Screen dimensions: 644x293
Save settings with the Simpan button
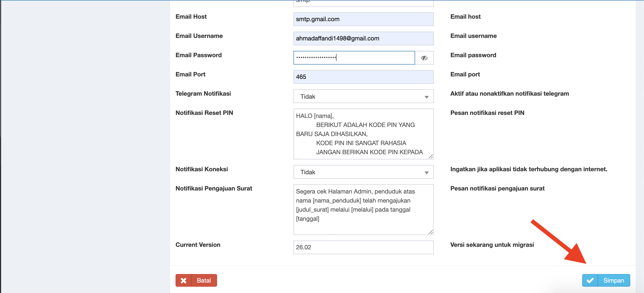613,280
